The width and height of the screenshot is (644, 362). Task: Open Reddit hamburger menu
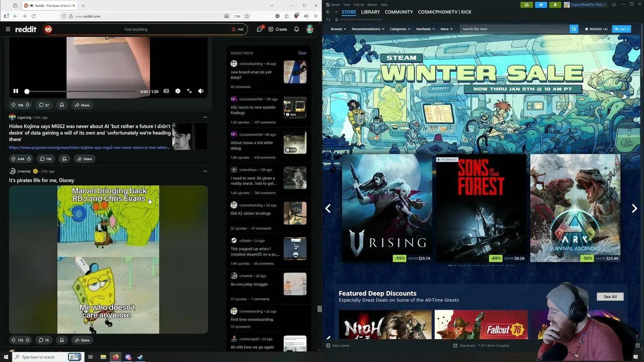(8, 29)
